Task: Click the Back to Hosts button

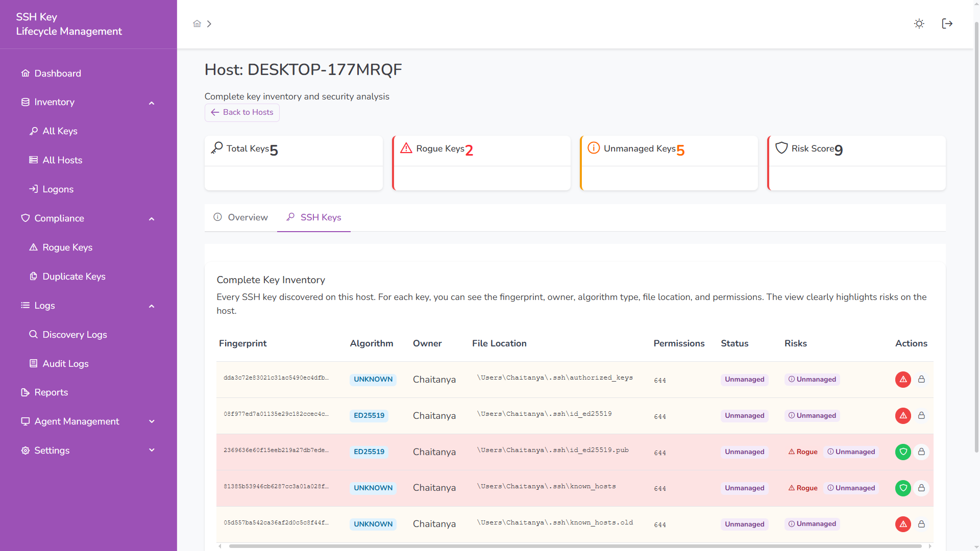Action: tap(242, 113)
